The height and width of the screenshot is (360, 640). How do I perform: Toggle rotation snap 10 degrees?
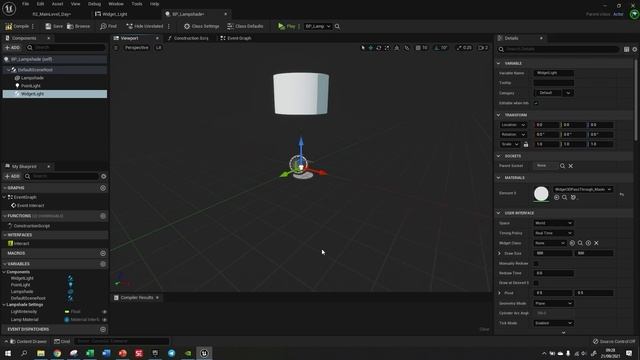pos(443,48)
